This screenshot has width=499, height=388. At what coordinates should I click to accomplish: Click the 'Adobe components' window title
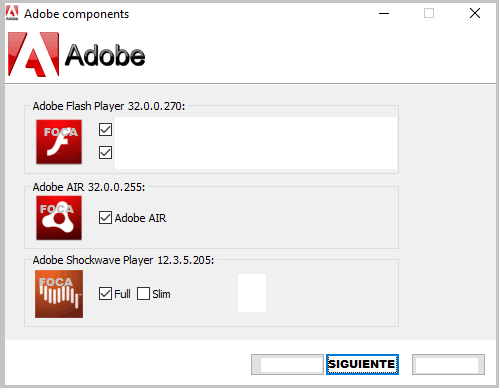[x=77, y=14]
